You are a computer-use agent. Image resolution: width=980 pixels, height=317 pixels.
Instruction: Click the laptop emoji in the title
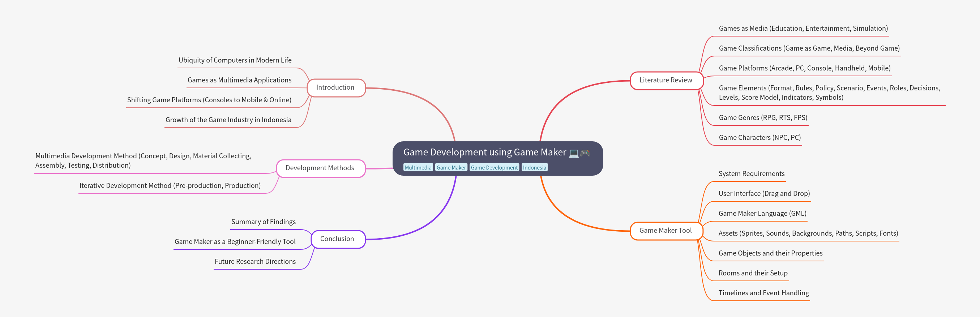(574, 153)
